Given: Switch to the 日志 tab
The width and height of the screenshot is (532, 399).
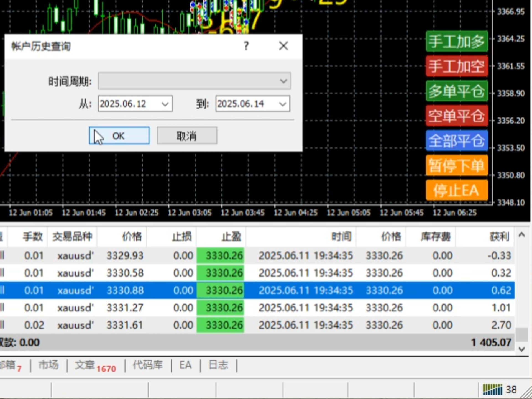Looking at the screenshot, I should tap(218, 365).
